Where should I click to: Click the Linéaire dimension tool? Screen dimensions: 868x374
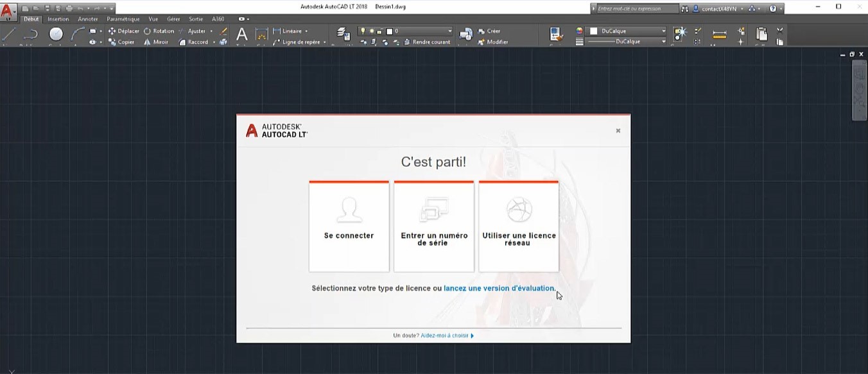pos(286,31)
